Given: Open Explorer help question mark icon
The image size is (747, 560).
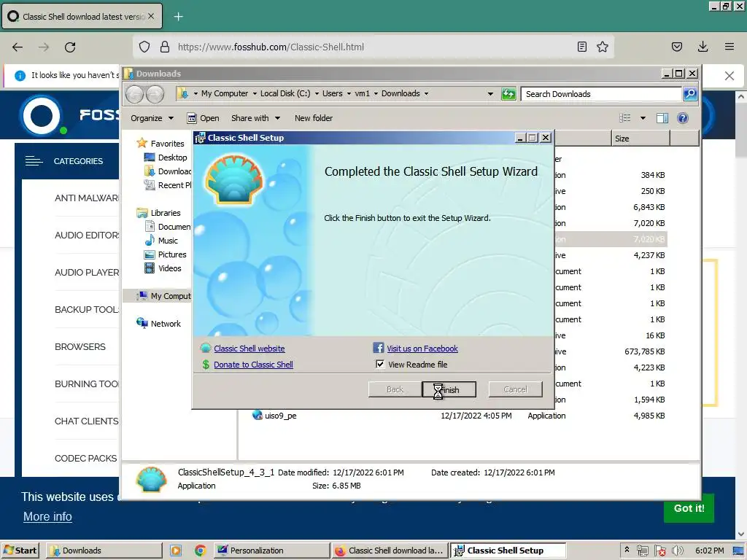Looking at the screenshot, I should (x=683, y=118).
